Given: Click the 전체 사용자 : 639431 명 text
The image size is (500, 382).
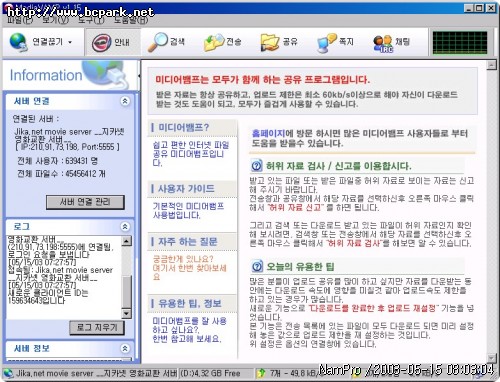Looking at the screenshot, I should [x=58, y=161].
